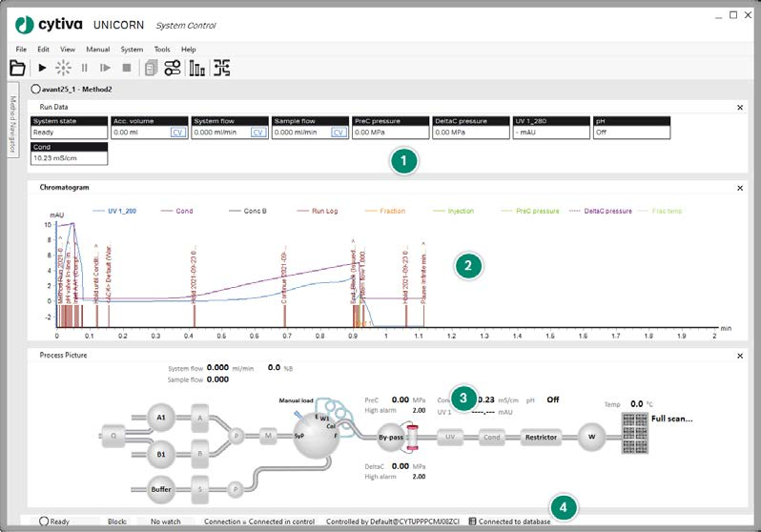Image resolution: width=761 pixels, height=532 pixels.
Task: Select the Run Log legend entry
Action: 318,211
